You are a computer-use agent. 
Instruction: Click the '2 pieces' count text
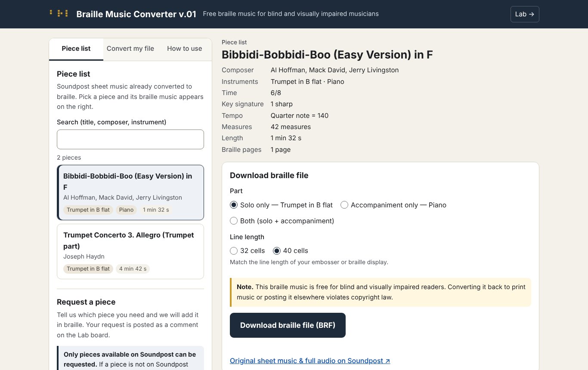[x=69, y=157]
